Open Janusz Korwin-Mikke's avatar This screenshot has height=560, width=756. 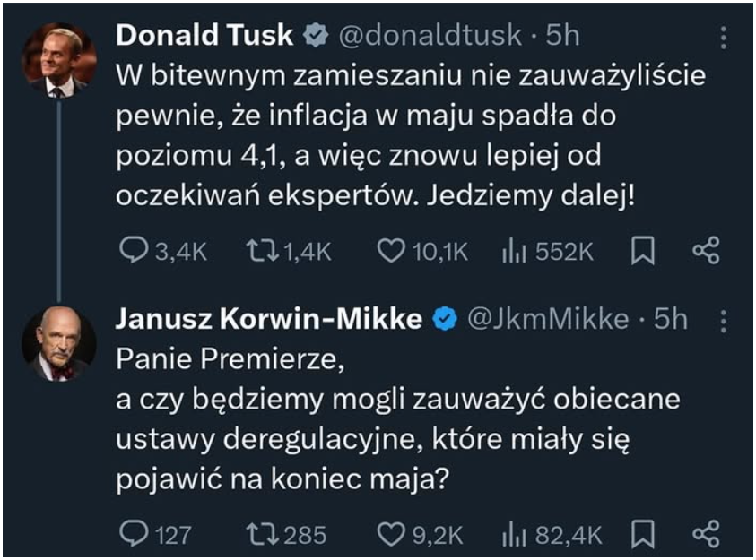(59, 343)
